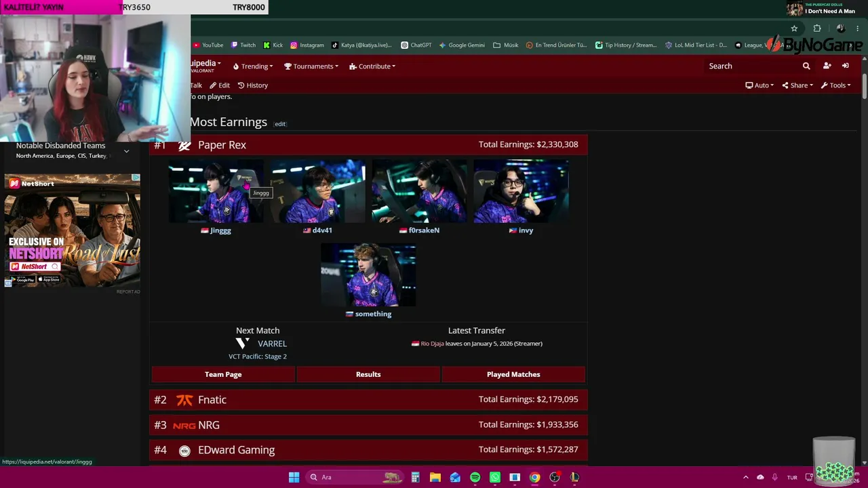
Task: Bookmark this page with the star icon
Action: (794, 28)
